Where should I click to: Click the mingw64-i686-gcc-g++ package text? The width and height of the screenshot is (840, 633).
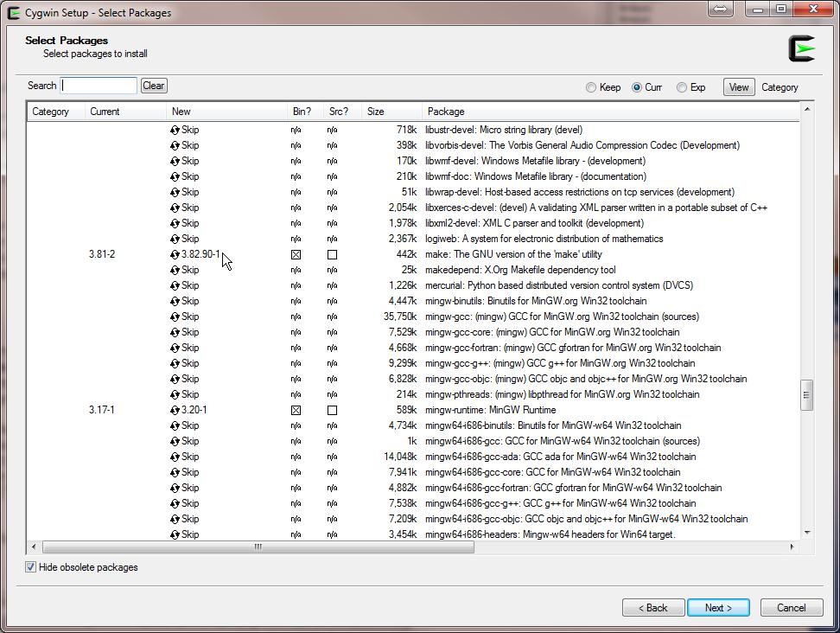tap(560, 503)
